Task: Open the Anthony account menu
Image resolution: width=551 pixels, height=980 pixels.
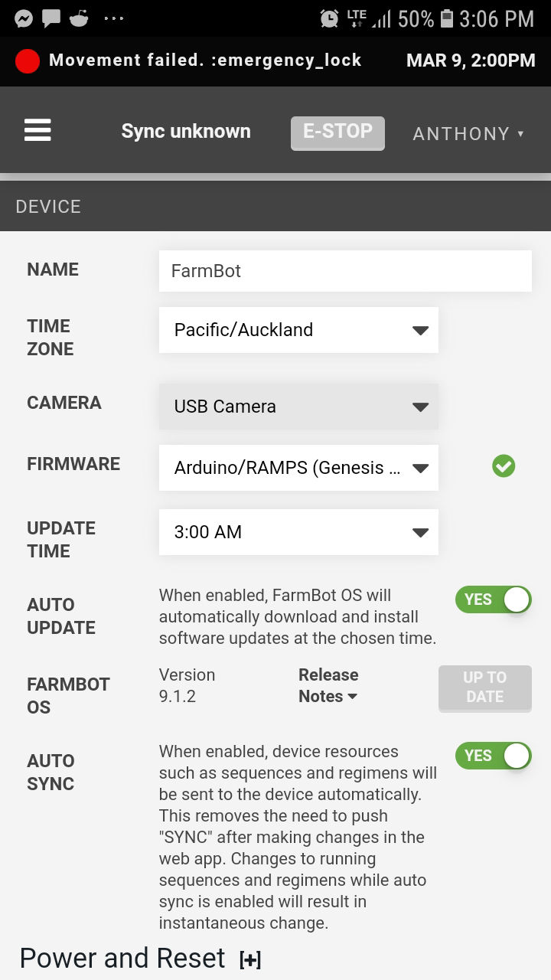Action: point(468,134)
